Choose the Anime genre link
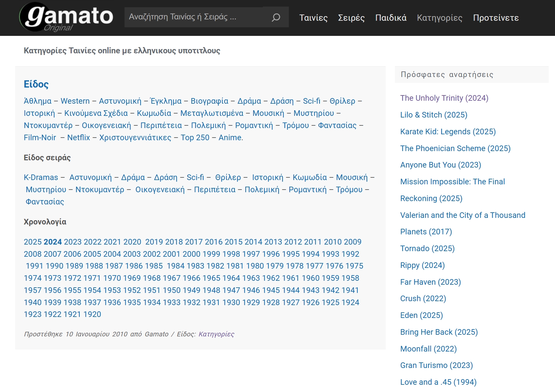The image size is (555, 392). click(230, 138)
